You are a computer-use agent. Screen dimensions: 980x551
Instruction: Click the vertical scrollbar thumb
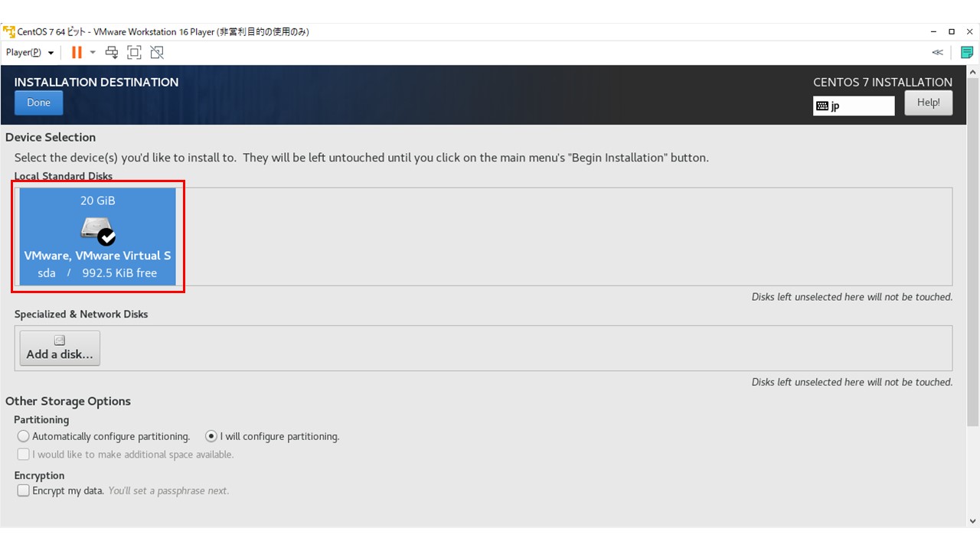pyautogui.click(x=973, y=252)
